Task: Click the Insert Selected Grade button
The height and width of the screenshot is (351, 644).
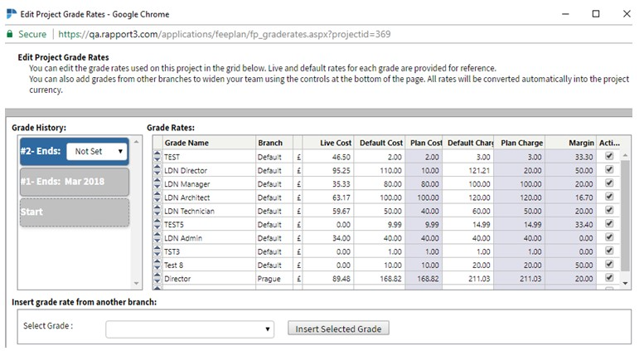Action: click(338, 329)
